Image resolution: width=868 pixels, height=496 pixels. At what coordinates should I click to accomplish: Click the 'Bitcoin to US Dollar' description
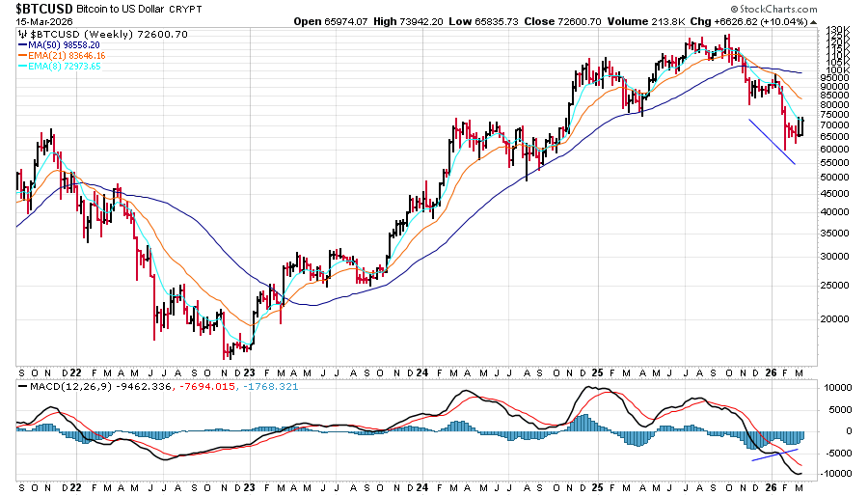coord(121,10)
